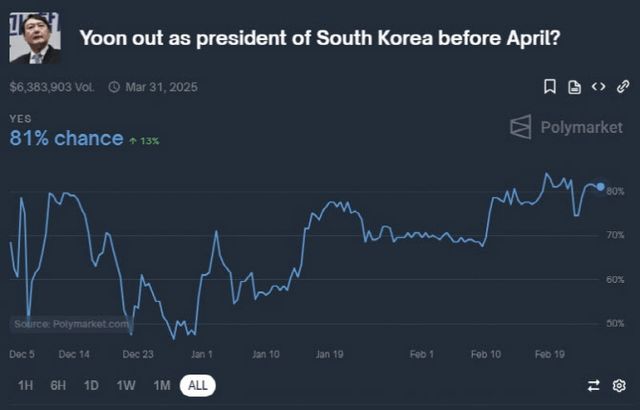Viewport: 640px width, 410px height.
Task: Bookmark this Yoon market
Action: click(x=550, y=87)
